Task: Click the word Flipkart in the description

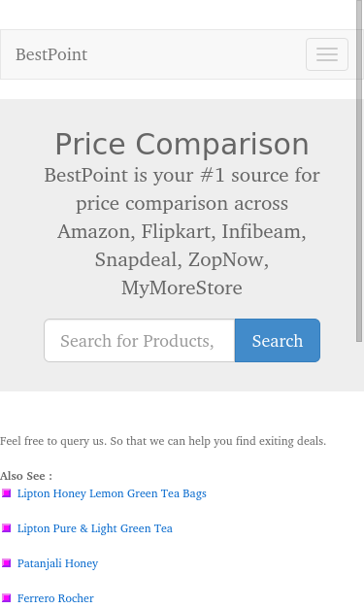Action: 179,232
